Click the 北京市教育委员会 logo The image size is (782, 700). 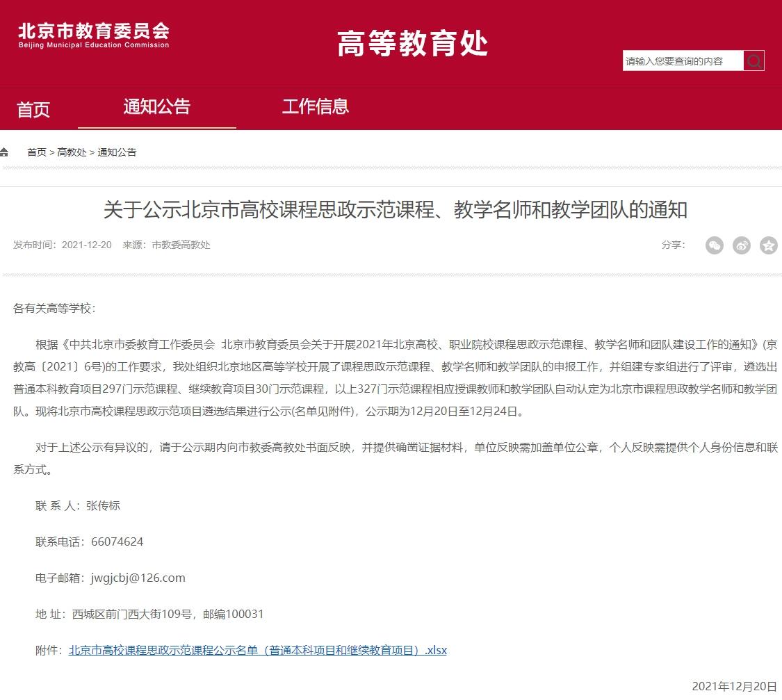tap(94, 35)
